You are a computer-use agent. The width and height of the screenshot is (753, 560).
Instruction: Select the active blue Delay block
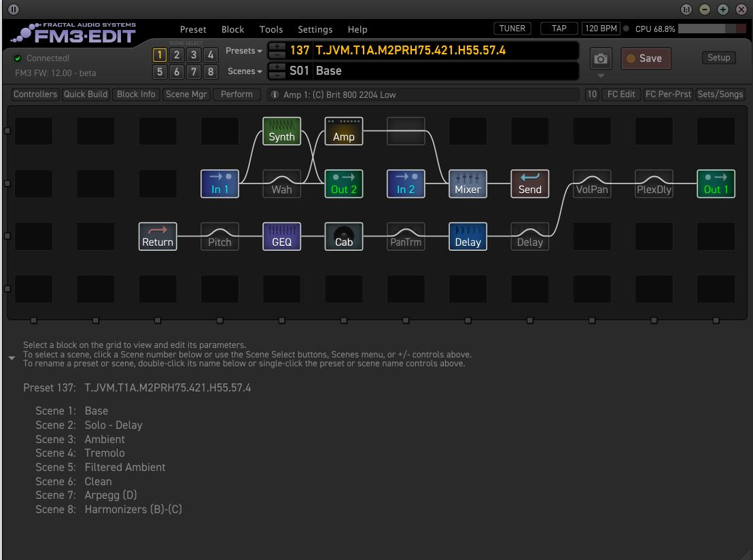[468, 237]
